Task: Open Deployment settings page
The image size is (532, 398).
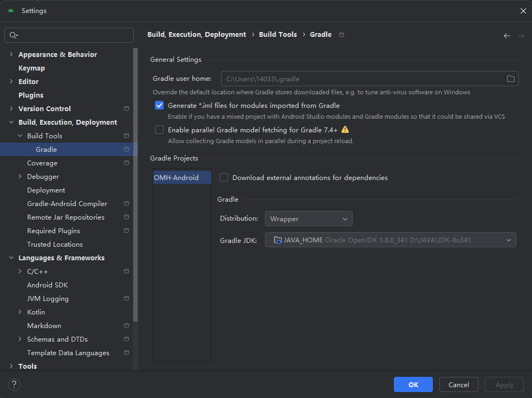Action: [46, 190]
